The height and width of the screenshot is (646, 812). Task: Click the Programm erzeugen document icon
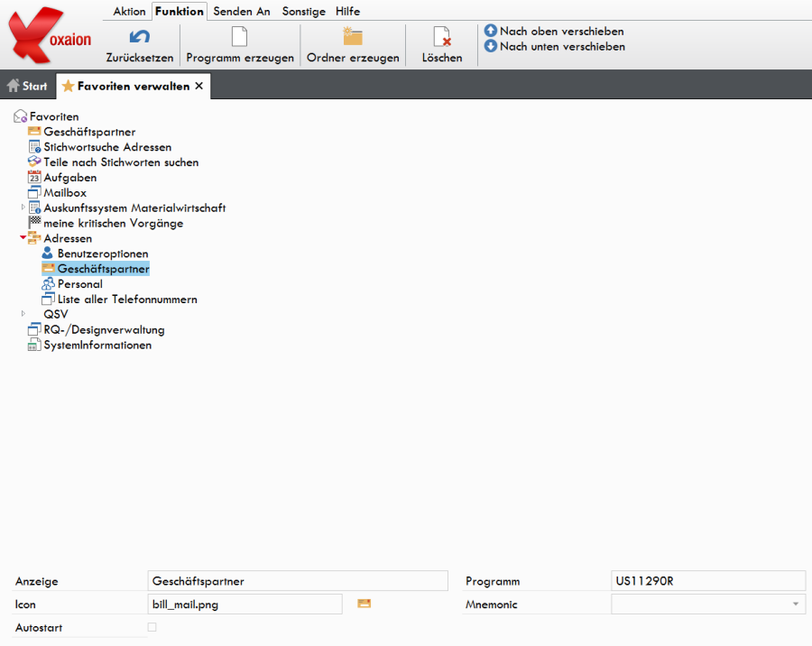point(239,37)
